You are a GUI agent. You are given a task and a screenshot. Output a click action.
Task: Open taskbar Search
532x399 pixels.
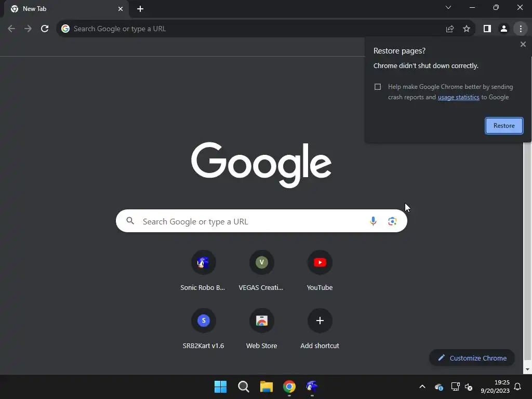(x=243, y=387)
